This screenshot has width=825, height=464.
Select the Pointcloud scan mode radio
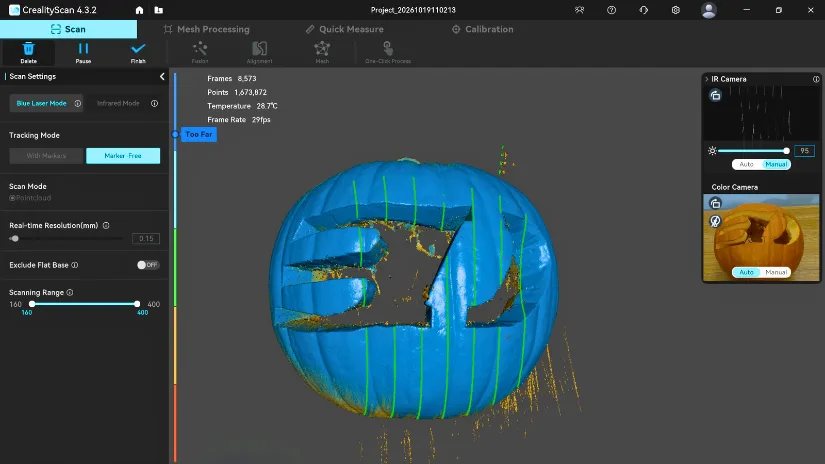tap(12, 198)
